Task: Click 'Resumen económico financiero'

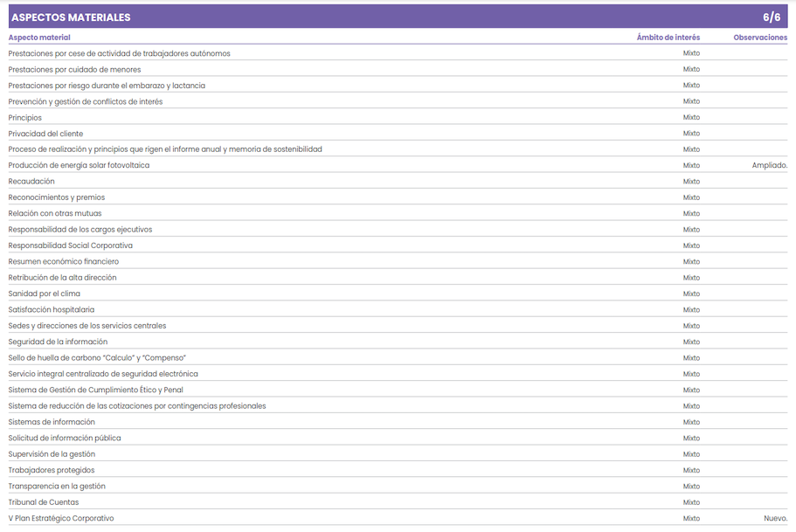Action: pyautogui.click(x=64, y=261)
